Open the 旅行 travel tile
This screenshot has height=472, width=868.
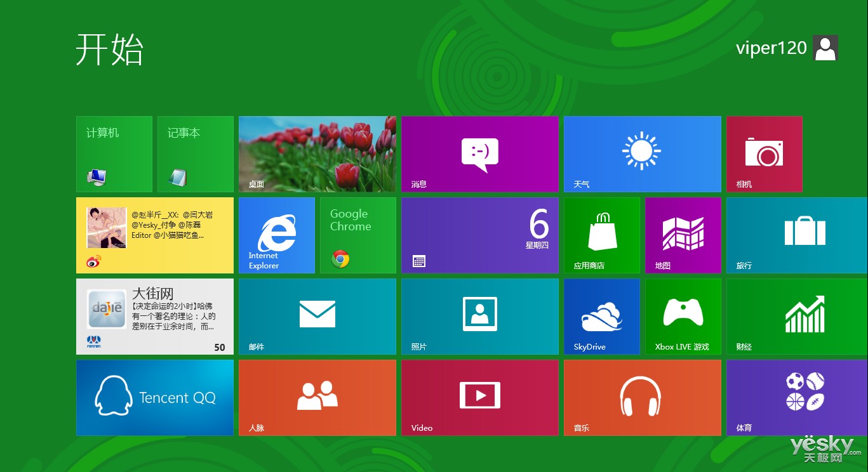(x=798, y=235)
